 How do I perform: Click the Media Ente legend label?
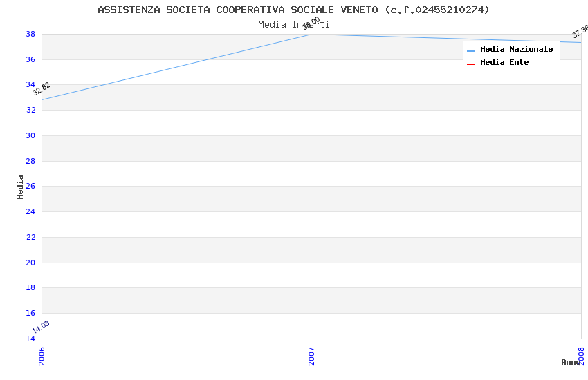pyautogui.click(x=504, y=62)
